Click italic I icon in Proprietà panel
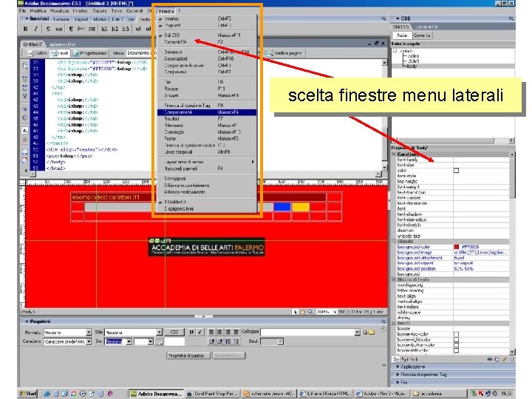Screen dimensions: 532x399 [x=199, y=332]
